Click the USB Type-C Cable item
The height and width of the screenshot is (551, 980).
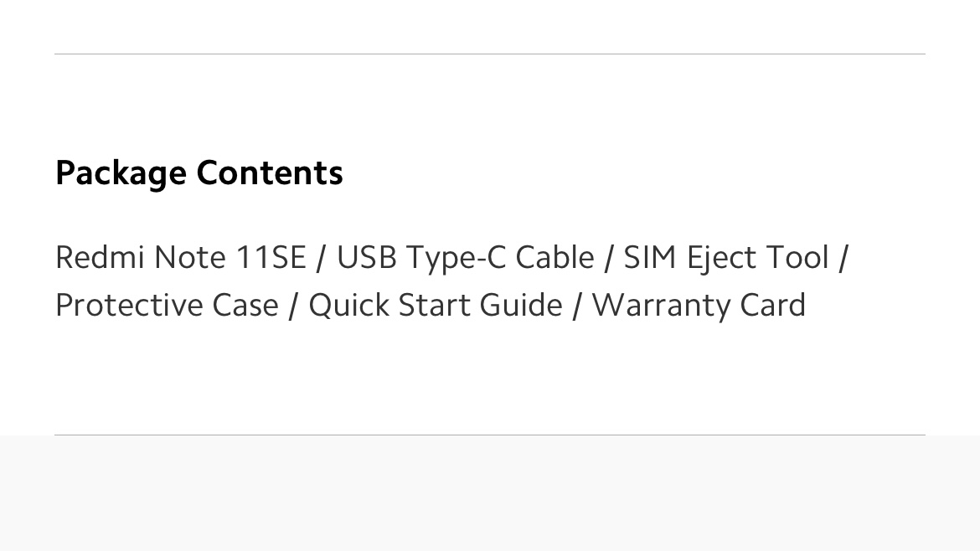pos(465,257)
